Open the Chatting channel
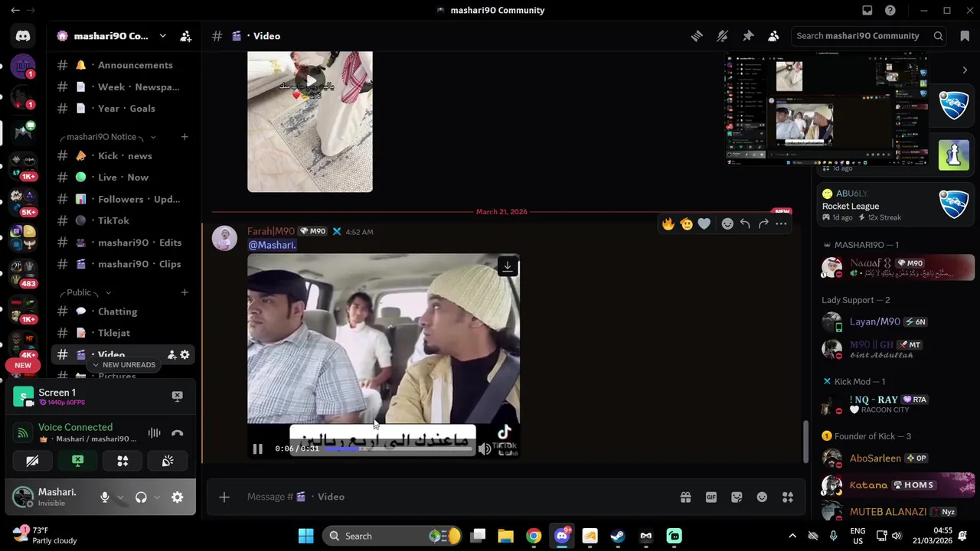The width and height of the screenshot is (980, 551). click(x=124, y=311)
